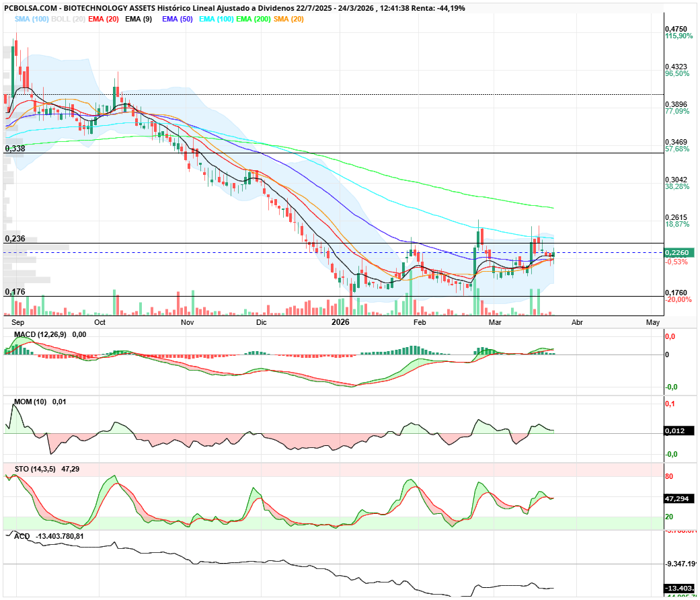Toggle the EMA (200) legend label
The width and height of the screenshot is (700, 600).
[x=254, y=19]
